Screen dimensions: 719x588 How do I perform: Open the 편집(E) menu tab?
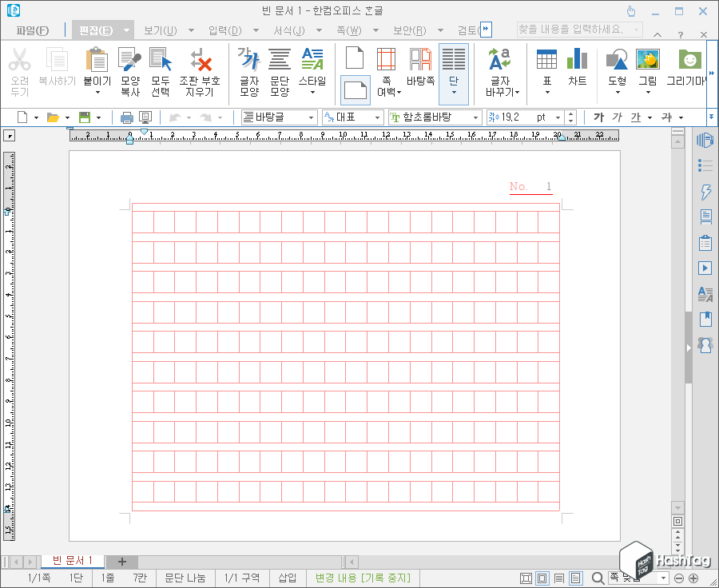[95, 30]
